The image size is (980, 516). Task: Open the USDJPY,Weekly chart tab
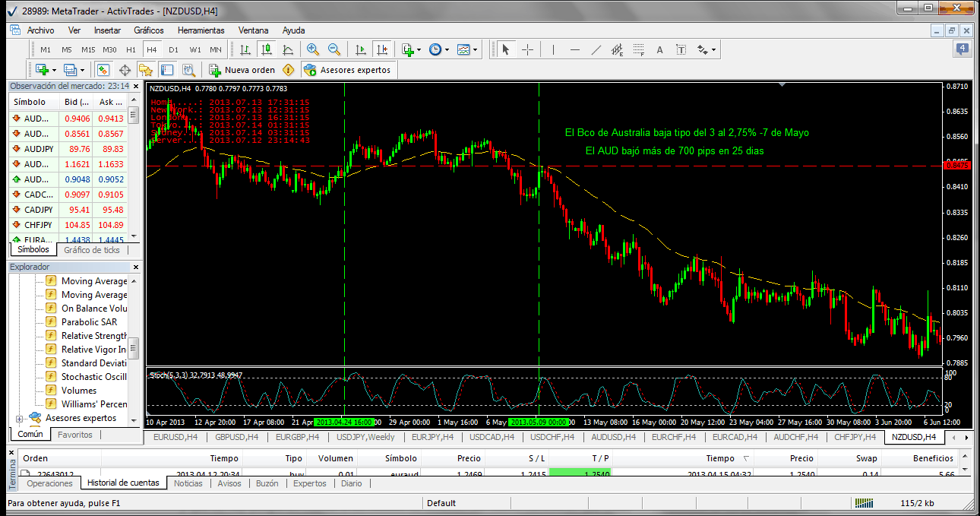(365, 437)
